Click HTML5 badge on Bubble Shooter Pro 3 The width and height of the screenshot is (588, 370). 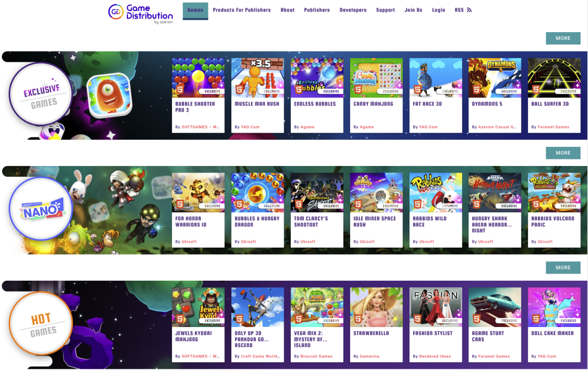click(x=180, y=89)
